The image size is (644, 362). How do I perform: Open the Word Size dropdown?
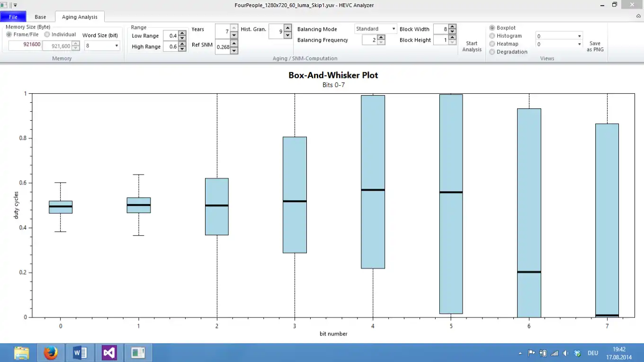102,46
